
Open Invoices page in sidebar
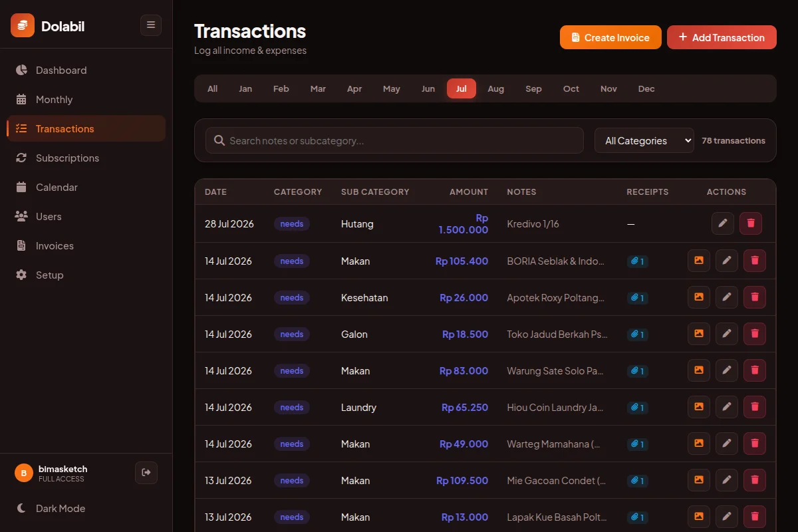86,246
